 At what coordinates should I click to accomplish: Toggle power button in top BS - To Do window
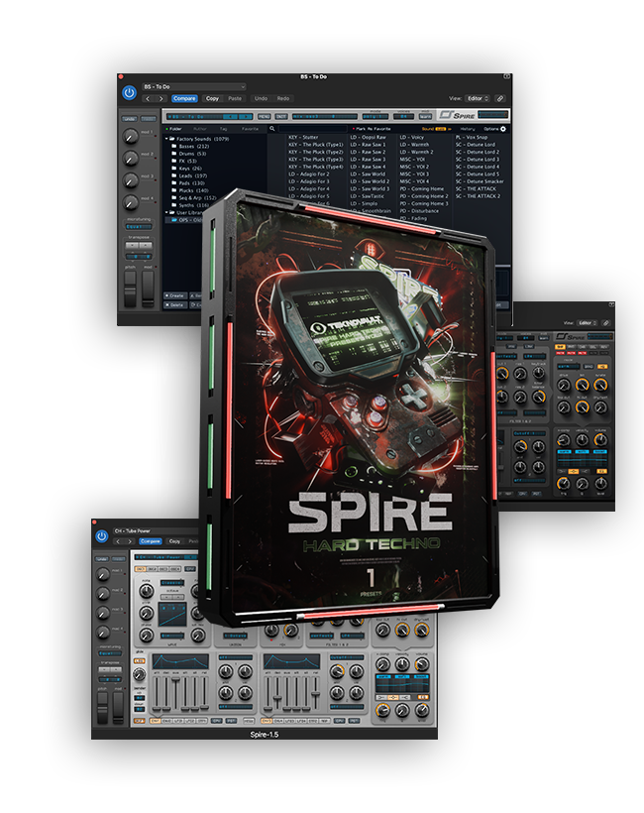pyautogui.click(x=129, y=93)
